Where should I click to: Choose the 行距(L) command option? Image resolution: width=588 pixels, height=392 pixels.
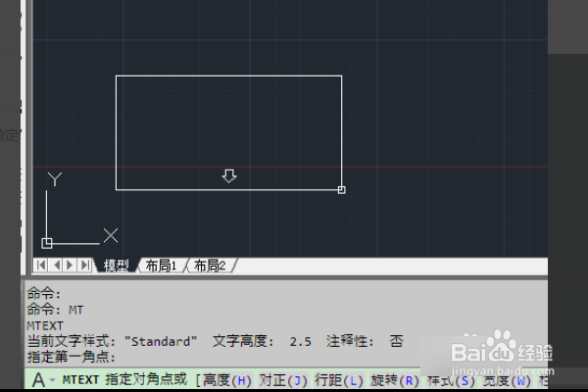[x=339, y=380]
